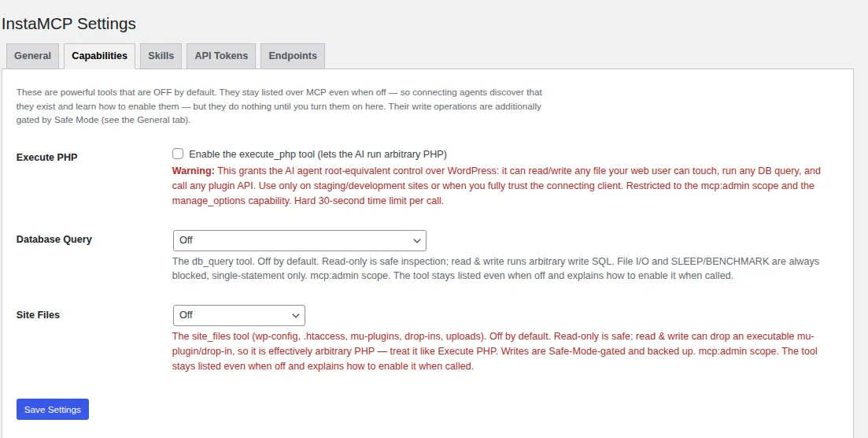Open the Endpoints tab

pos(293,56)
